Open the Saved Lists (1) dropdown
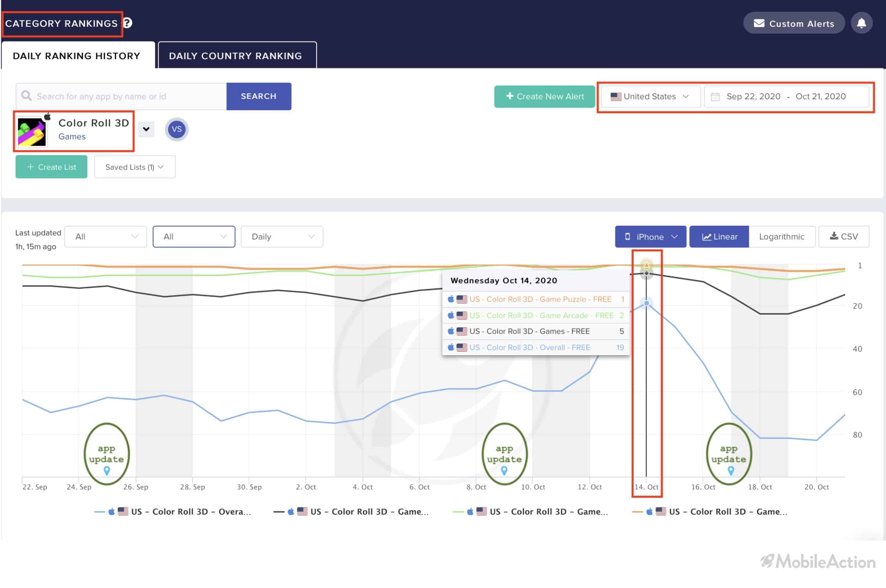 click(135, 167)
